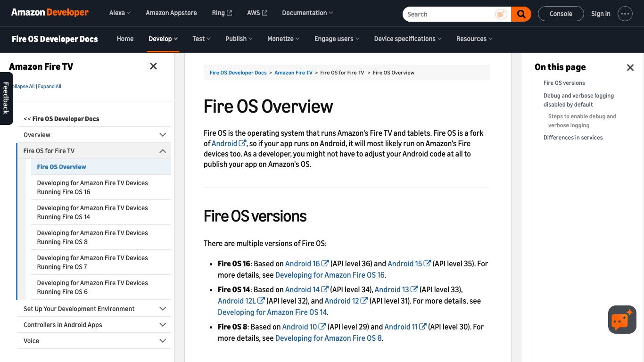Open Developing for Amazon Fire OS 8 link

click(x=329, y=338)
